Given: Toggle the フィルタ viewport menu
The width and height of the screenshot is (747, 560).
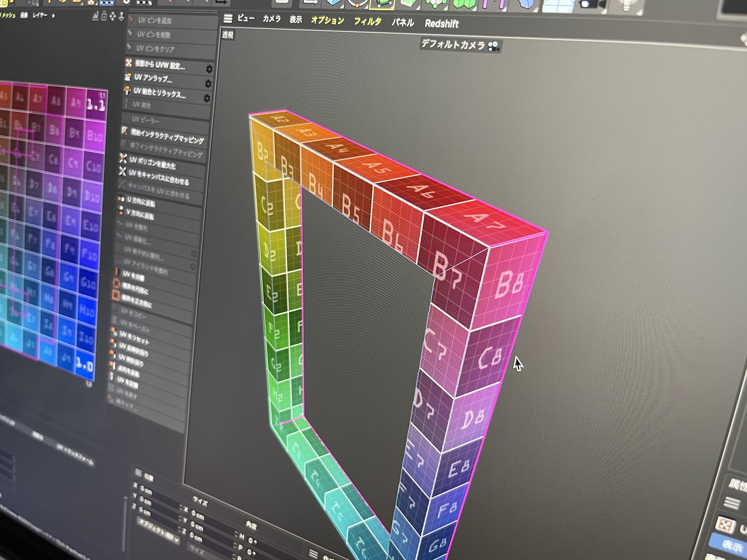Looking at the screenshot, I should tap(368, 22).
